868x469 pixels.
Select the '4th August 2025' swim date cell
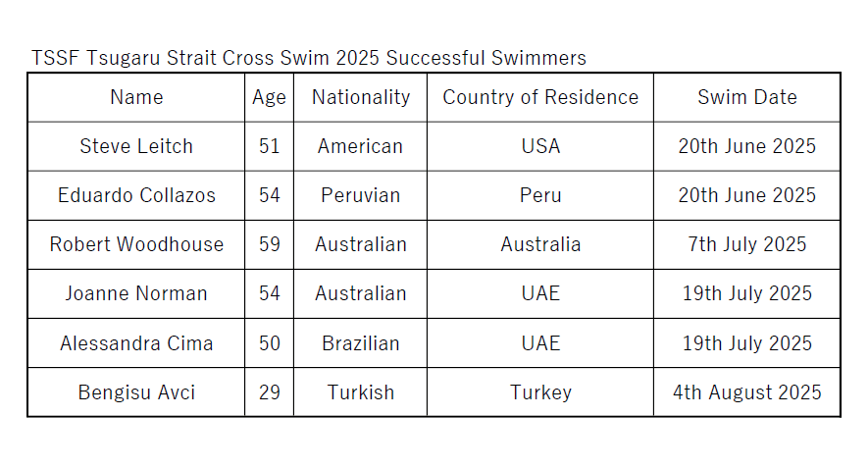[x=746, y=392]
